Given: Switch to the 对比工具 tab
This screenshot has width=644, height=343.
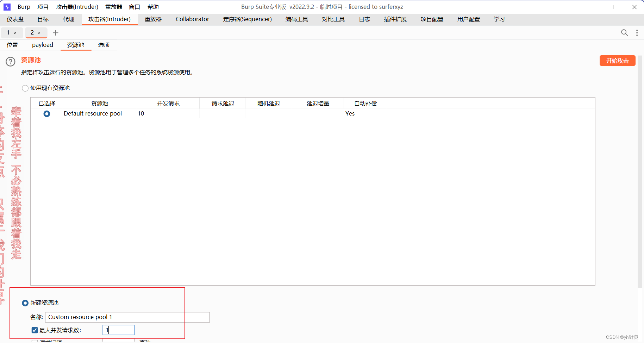Looking at the screenshot, I should 333,19.
